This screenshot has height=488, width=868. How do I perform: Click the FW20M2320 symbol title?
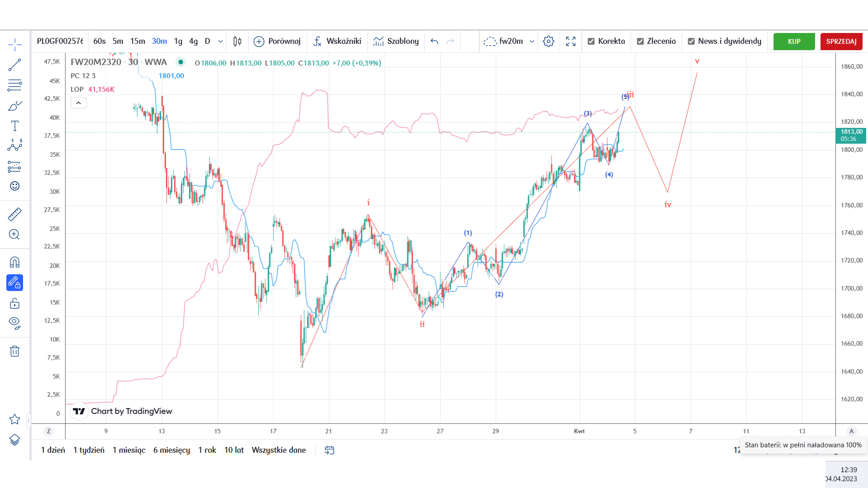(x=96, y=62)
